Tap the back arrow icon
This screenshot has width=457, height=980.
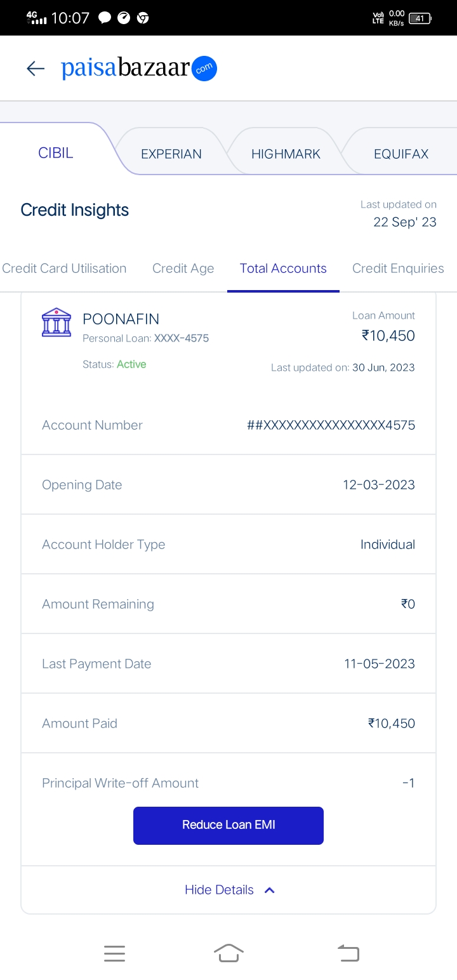pos(36,69)
